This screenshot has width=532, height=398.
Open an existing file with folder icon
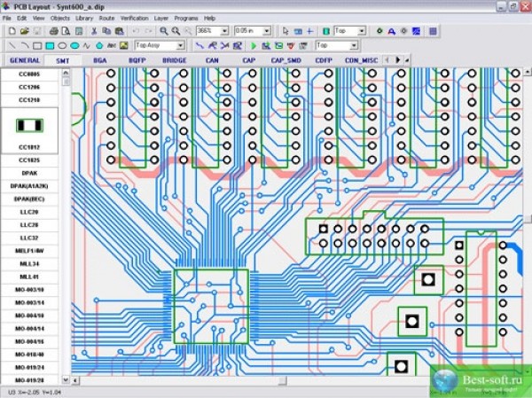tap(25, 31)
